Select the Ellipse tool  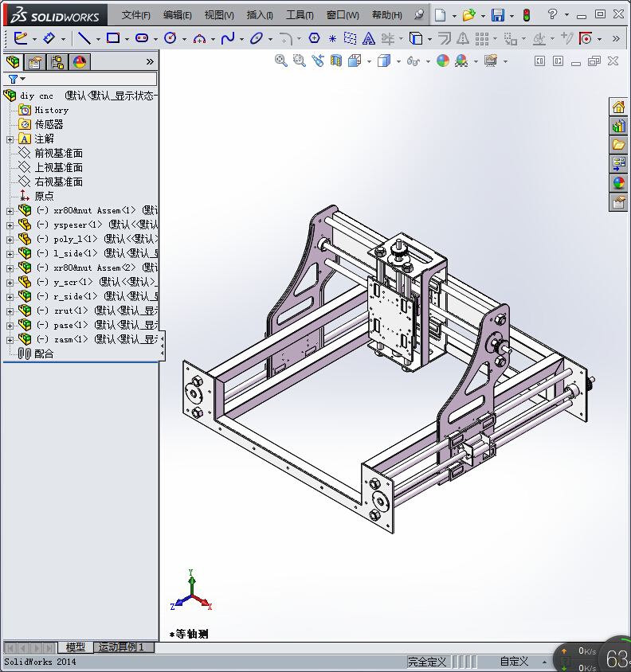tap(256, 38)
